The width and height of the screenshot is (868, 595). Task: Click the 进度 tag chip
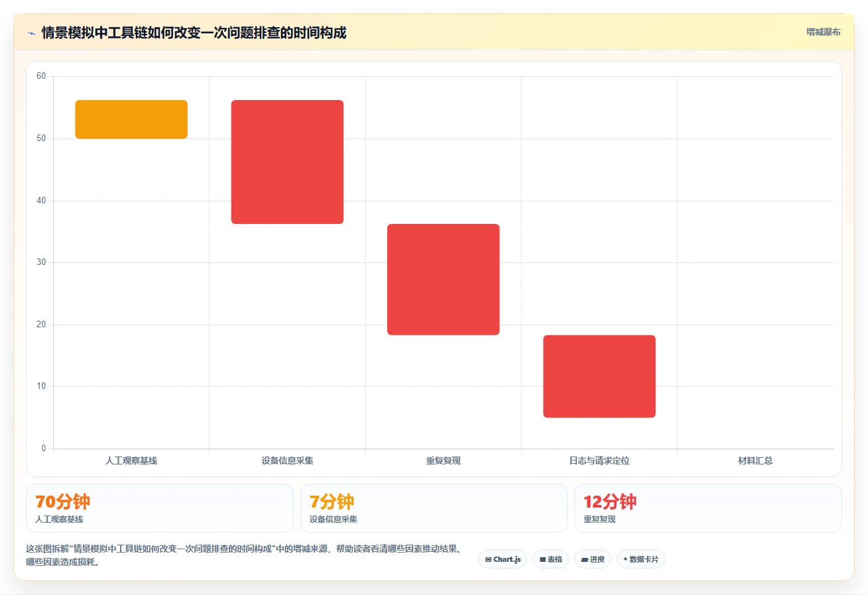(x=593, y=559)
